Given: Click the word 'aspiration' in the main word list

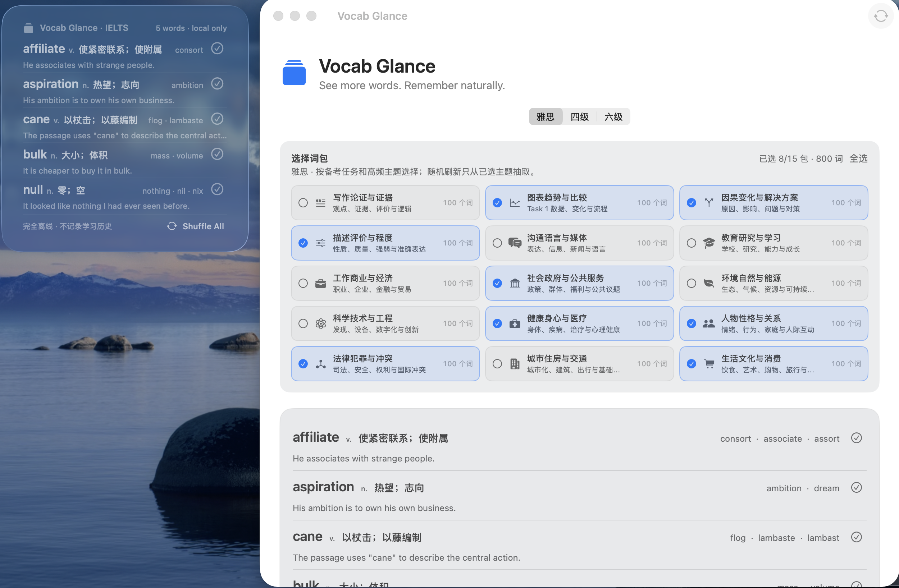Looking at the screenshot, I should pos(323,487).
